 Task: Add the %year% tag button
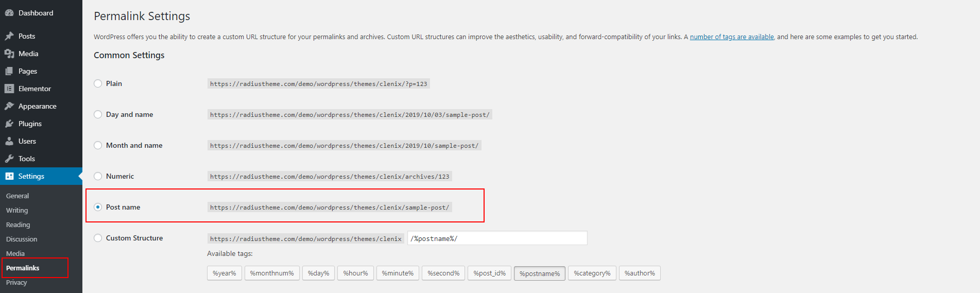coord(225,273)
